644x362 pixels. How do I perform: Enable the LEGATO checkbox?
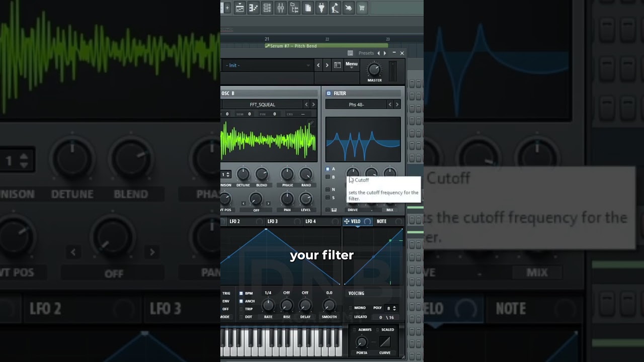(x=351, y=317)
